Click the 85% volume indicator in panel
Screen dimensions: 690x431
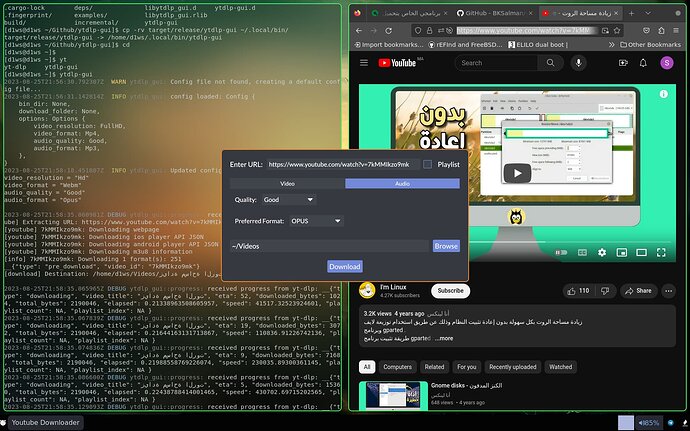point(650,423)
